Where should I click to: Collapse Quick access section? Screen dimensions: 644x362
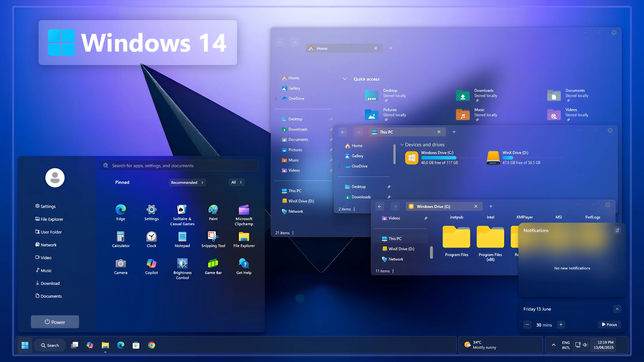click(x=345, y=79)
